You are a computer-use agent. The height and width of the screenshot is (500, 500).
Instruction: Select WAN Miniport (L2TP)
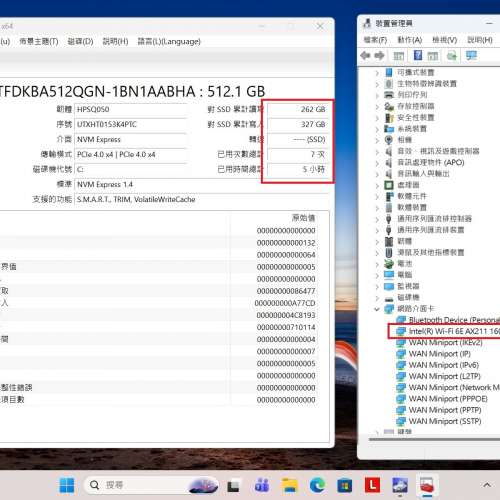[445, 376]
